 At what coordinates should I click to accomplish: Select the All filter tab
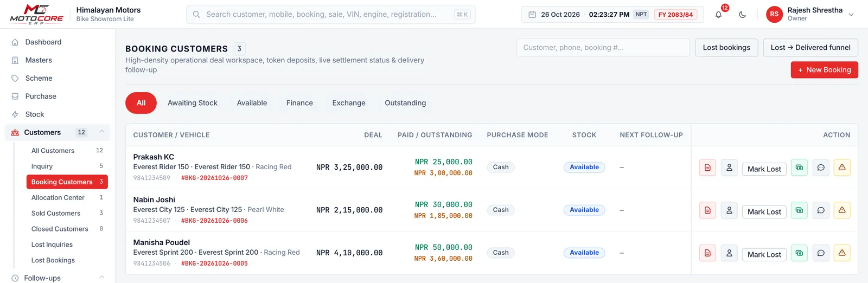[x=141, y=103]
